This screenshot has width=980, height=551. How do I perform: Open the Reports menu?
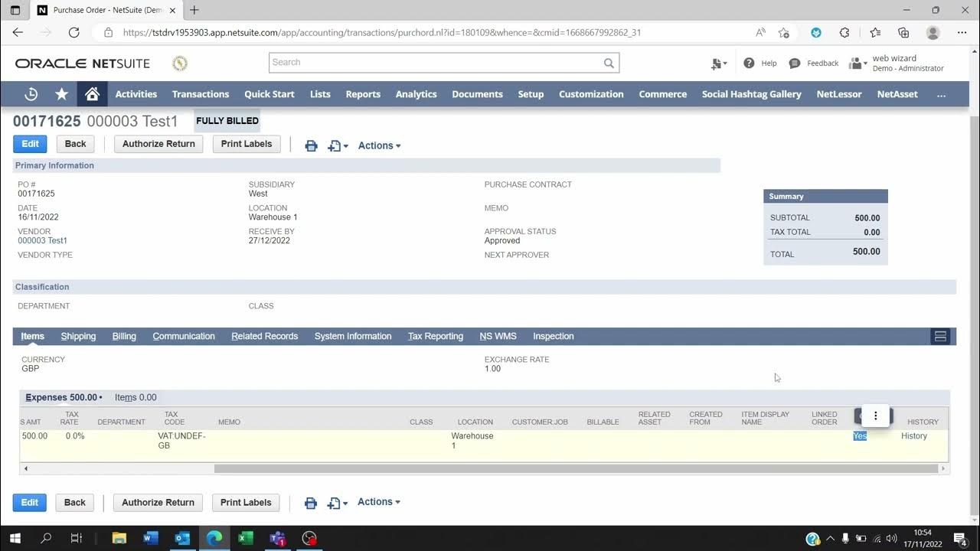tap(363, 94)
